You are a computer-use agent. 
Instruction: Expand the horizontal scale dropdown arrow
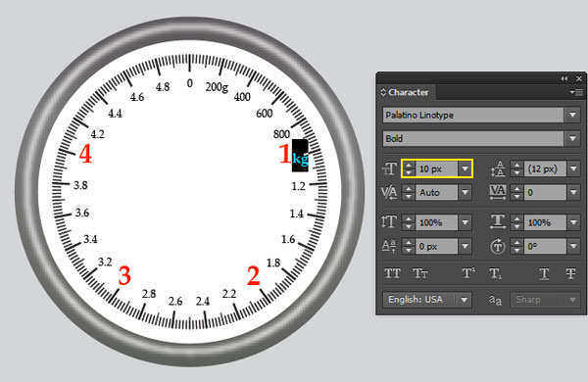(573, 222)
